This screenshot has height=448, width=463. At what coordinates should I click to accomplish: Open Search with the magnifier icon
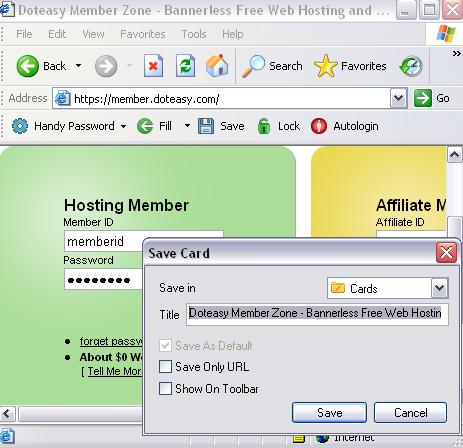pyautogui.click(x=253, y=66)
